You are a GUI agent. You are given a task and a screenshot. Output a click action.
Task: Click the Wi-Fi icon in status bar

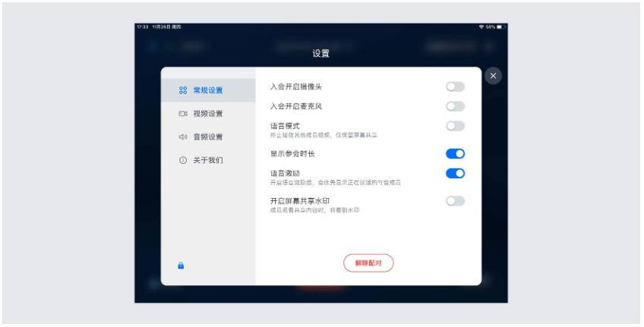pos(481,27)
